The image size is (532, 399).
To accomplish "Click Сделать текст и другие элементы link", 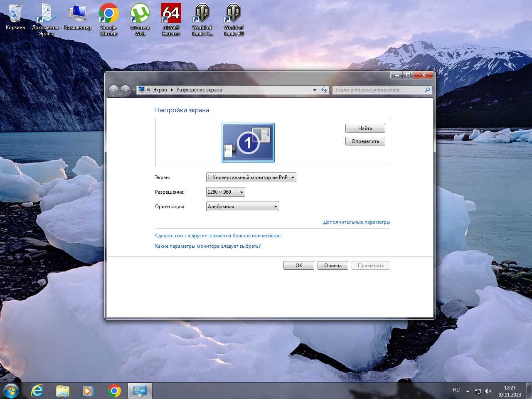I will pyautogui.click(x=218, y=236).
